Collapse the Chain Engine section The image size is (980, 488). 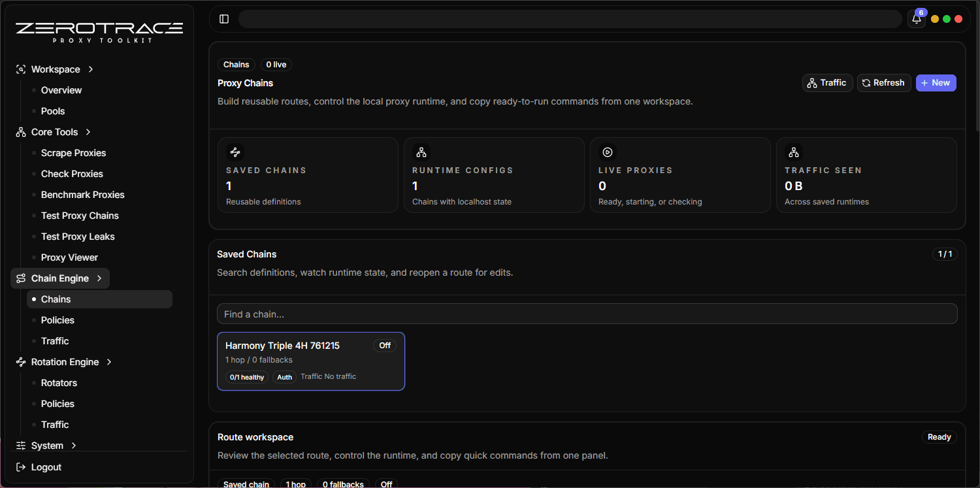[x=99, y=278]
